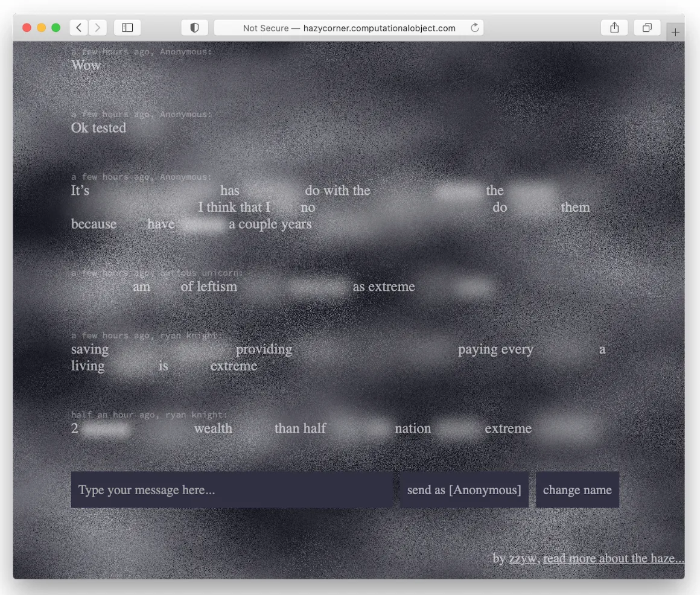
Task: Click the words 'paying every'
Action: pos(495,349)
